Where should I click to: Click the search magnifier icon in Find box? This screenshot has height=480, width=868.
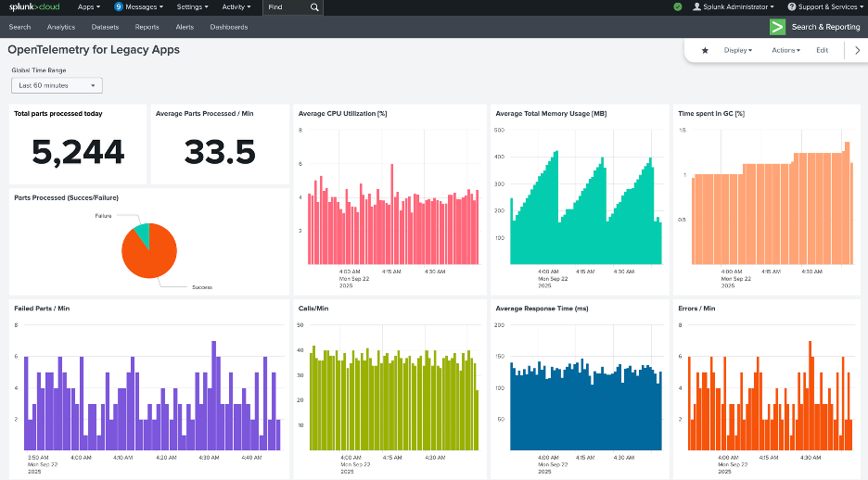click(x=315, y=7)
